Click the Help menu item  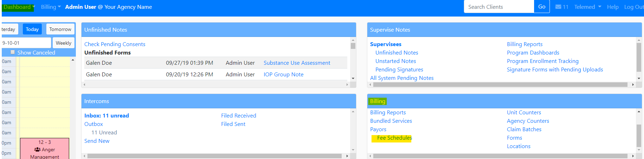click(x=613, y=7)
